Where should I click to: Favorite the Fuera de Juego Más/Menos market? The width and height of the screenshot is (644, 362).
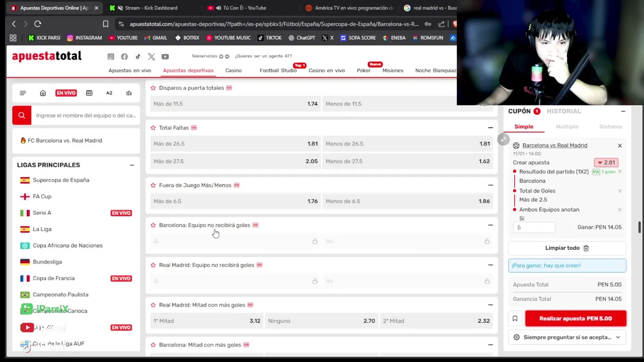click(153, 185)
